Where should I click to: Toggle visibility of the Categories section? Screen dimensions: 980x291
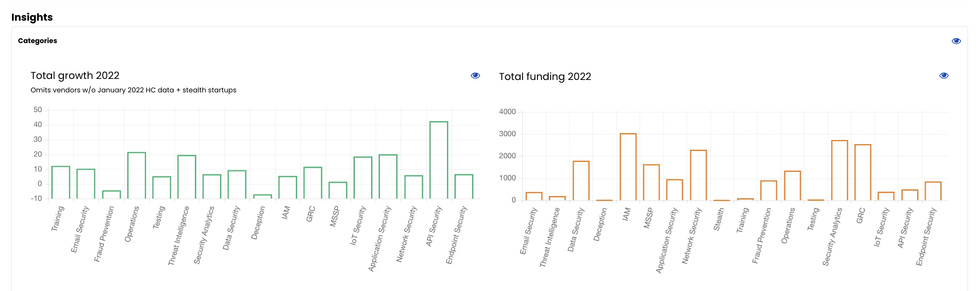(956, 41)
